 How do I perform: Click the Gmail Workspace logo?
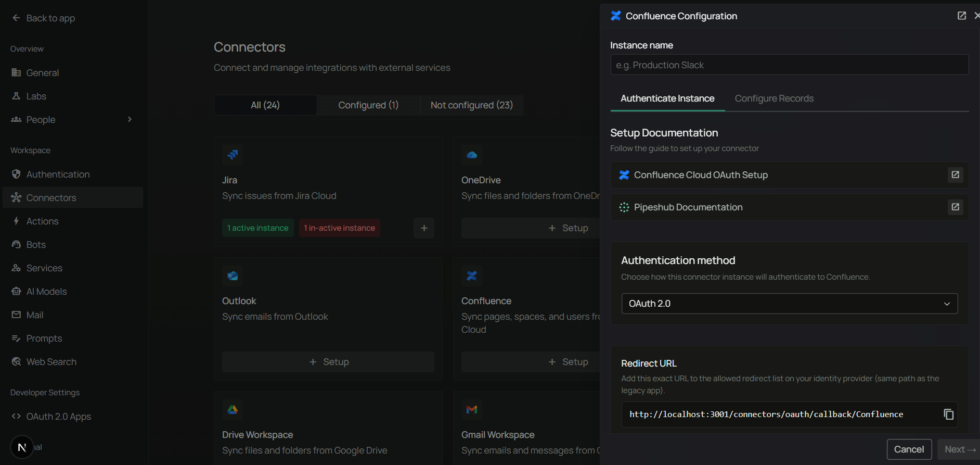[472, 409]
